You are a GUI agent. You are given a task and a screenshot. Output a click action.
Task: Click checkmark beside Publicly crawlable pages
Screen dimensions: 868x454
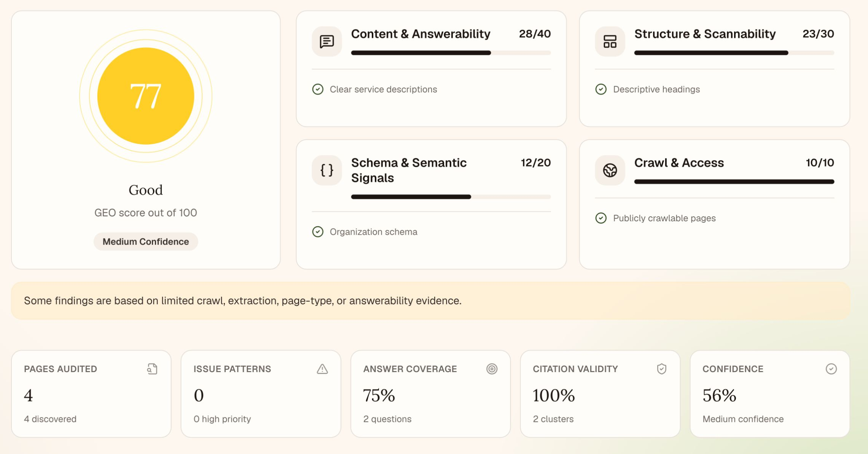coord(601,218)
